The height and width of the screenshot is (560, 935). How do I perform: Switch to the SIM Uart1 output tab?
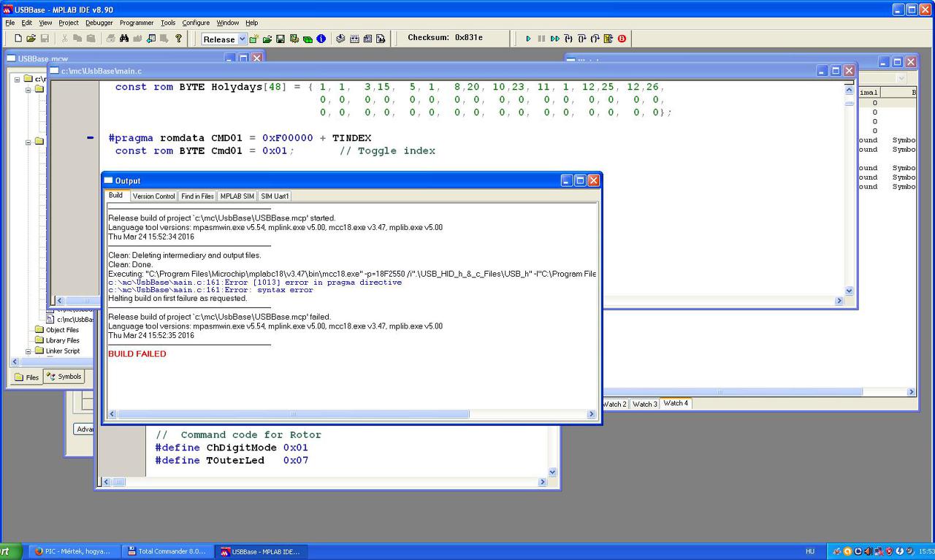275,196
